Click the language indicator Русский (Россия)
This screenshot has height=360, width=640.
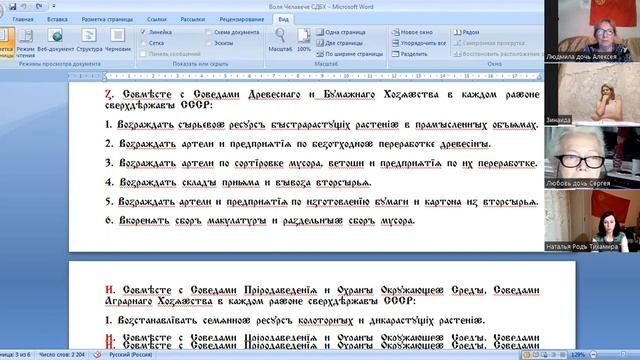tap(130, 355)
